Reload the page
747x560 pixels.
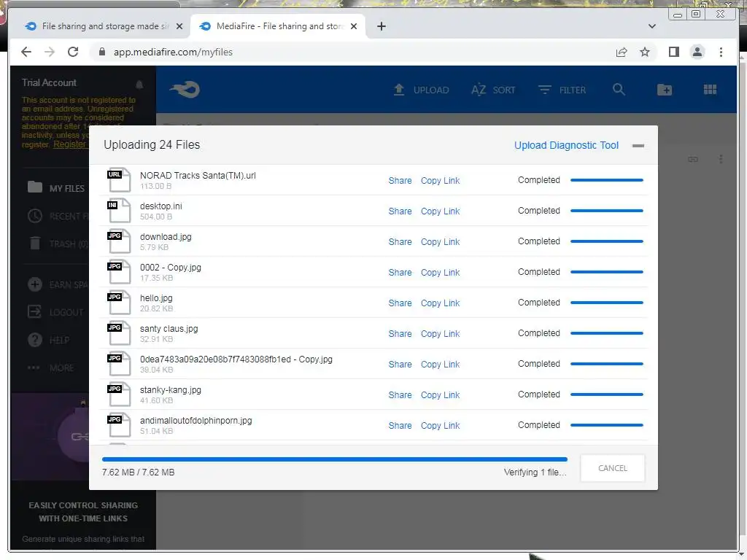(73, 52)
